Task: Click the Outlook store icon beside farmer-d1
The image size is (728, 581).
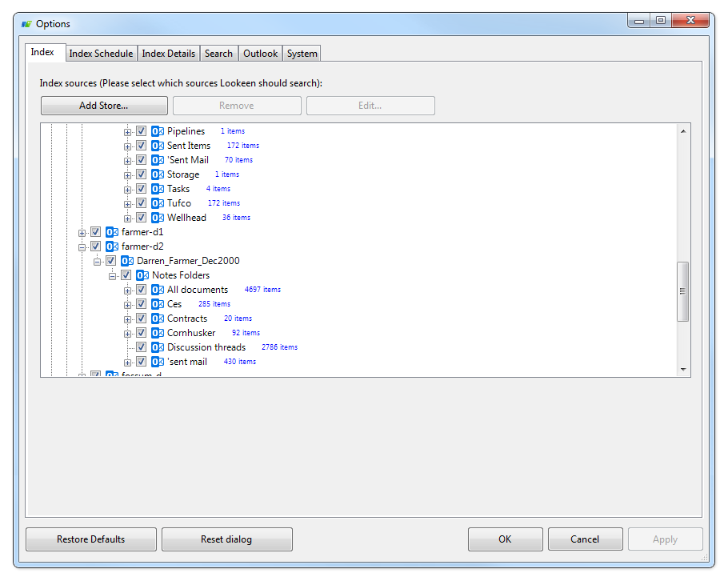Action: click(x=112, y=232)
